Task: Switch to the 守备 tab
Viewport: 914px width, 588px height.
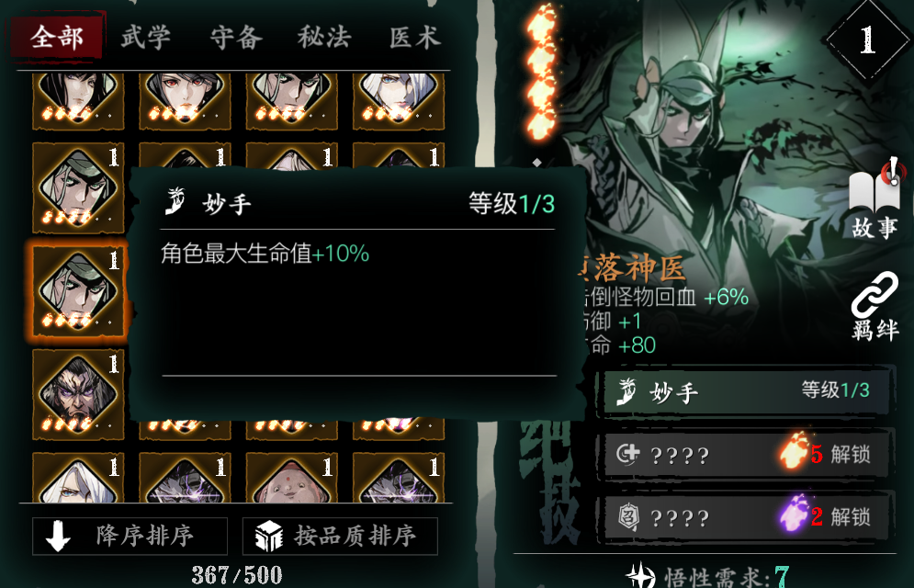Action: click(x=236, y=38)
